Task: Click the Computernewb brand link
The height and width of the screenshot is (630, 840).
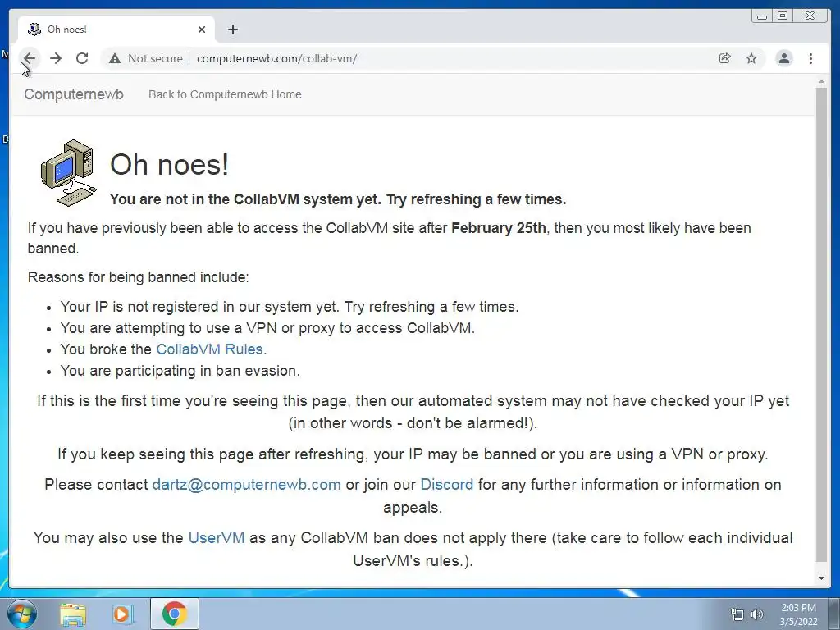Action: coord(74,94)
